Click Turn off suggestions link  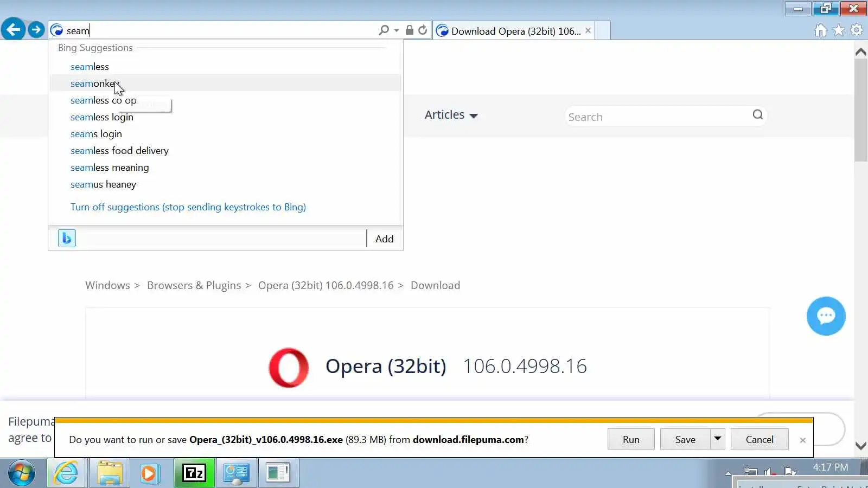(188, 207)
